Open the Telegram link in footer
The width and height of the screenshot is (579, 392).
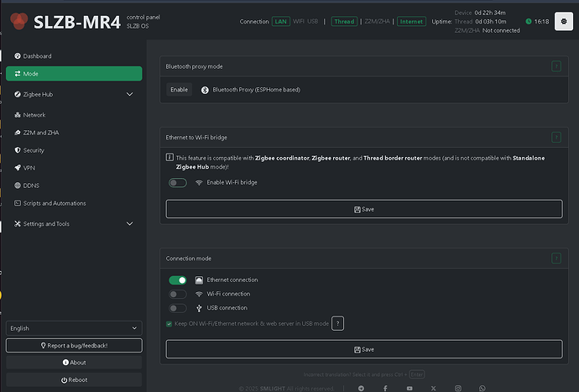pyautogui.click(x=361, y=388)
